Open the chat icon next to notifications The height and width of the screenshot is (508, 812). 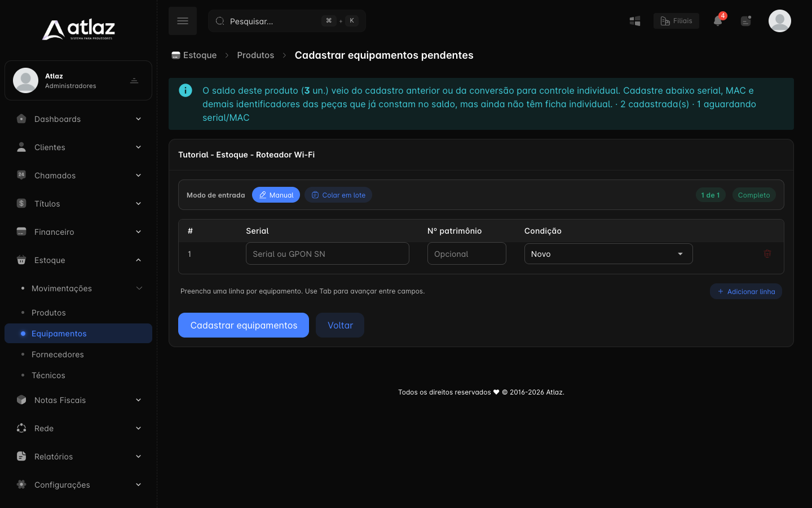pyautogui.click(x=746, y=21)
